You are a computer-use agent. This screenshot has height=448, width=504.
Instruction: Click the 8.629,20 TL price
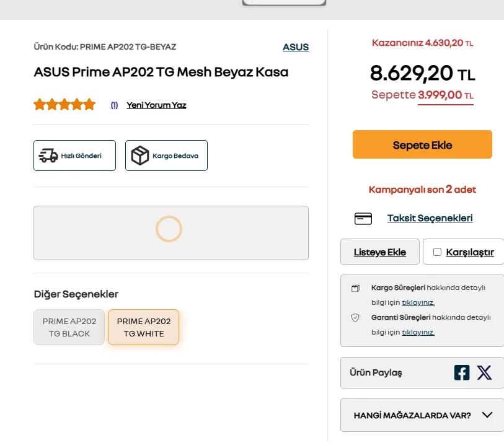pyautogui.click(x=422, y=73)
